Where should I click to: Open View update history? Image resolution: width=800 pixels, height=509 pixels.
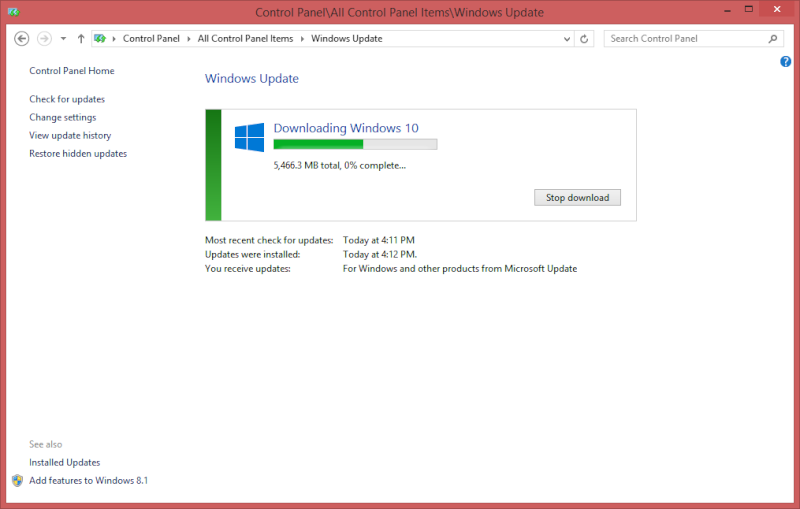70,136
